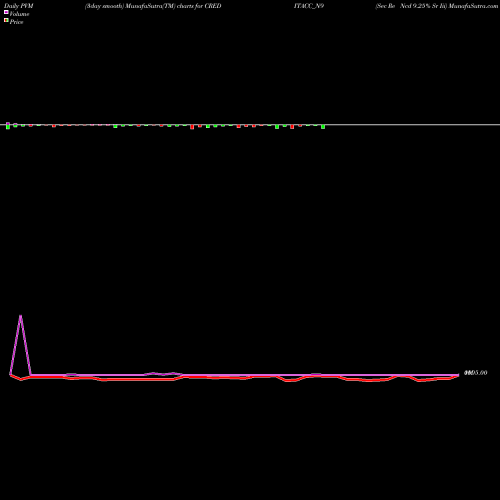Screen dimensions: 500x500
Task: Select the 'Price' legend label
Action: pyautogui.click(x=16, y=22)
